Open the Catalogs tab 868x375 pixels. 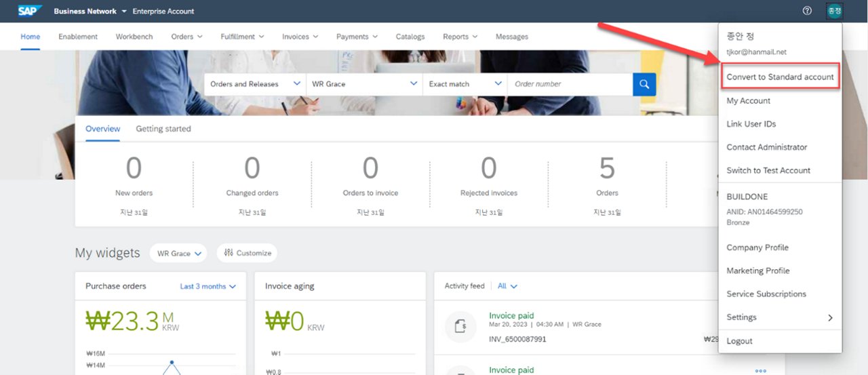click(410, 37)
